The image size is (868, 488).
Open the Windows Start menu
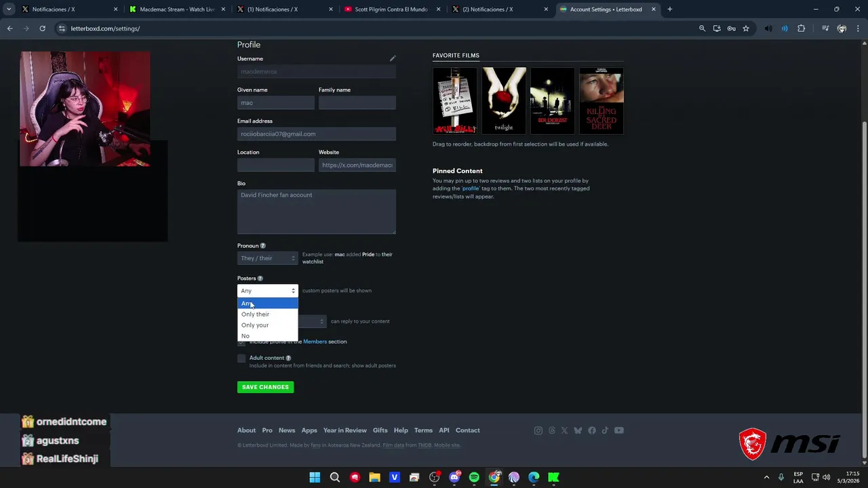315,477
